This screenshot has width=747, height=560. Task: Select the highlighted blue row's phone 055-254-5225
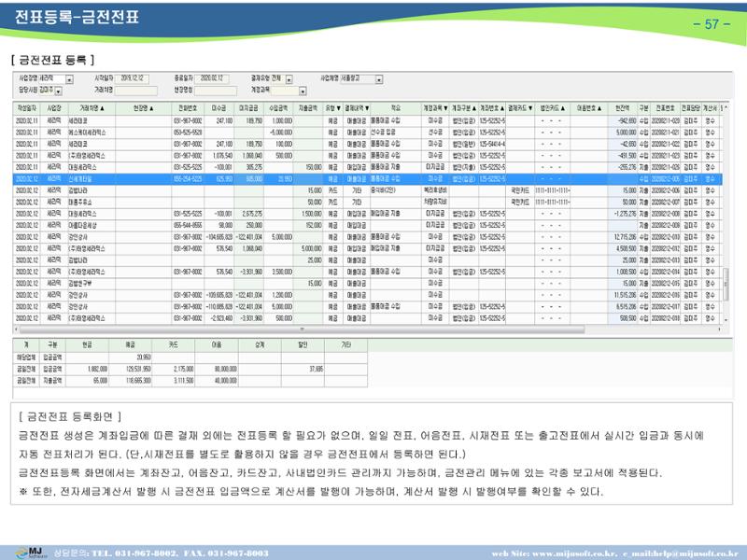[188, 179]
